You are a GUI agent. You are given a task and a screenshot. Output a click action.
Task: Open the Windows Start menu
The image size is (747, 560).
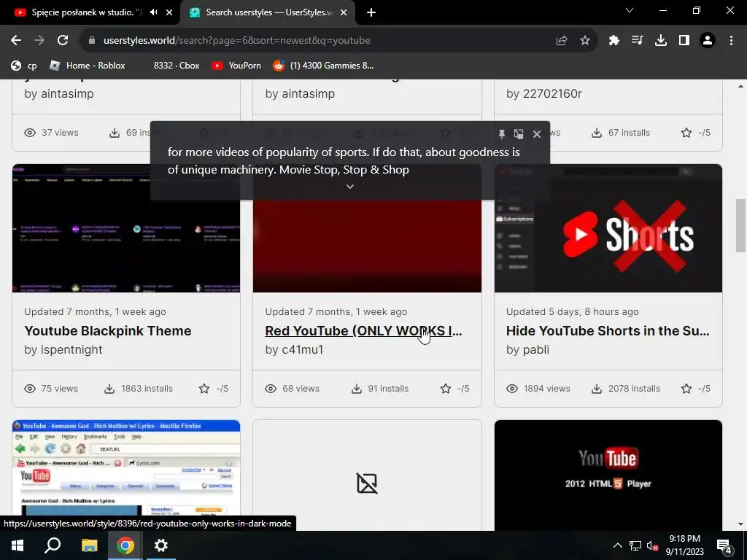pyautogui.click(x=18, y=545)
